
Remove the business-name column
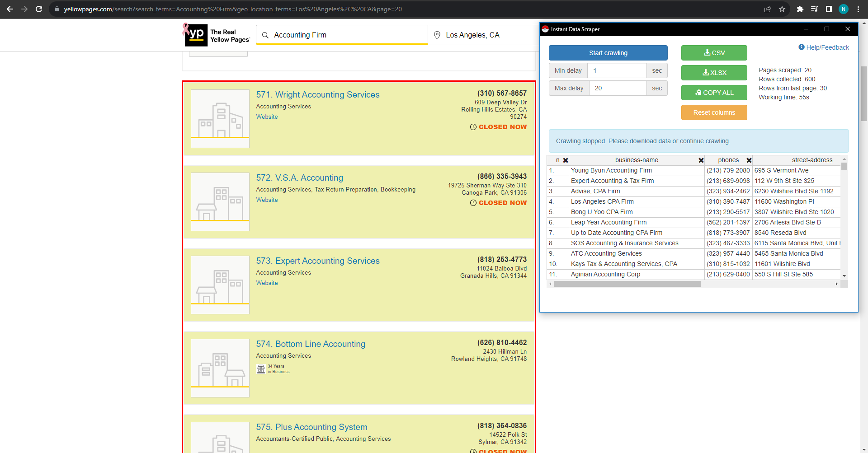(701, 160)
